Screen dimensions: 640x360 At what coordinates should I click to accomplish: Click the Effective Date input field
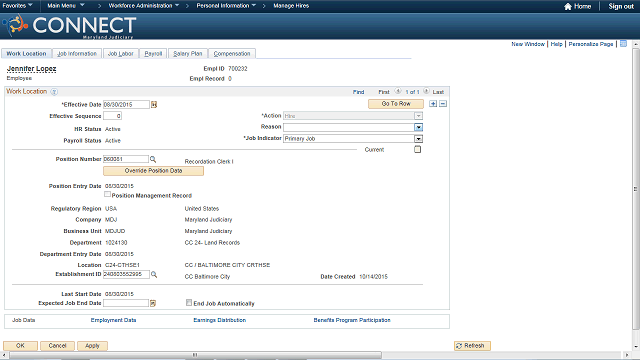click(126, 105)
